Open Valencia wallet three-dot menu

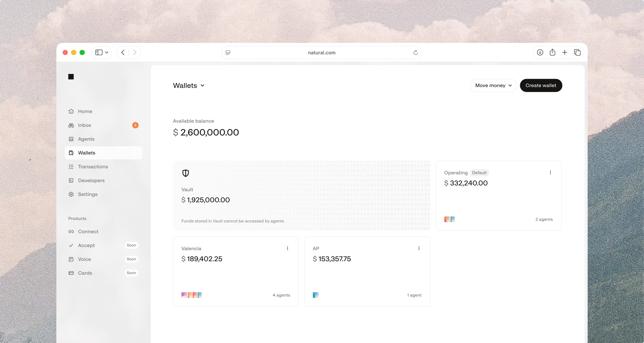pos(287,248)
